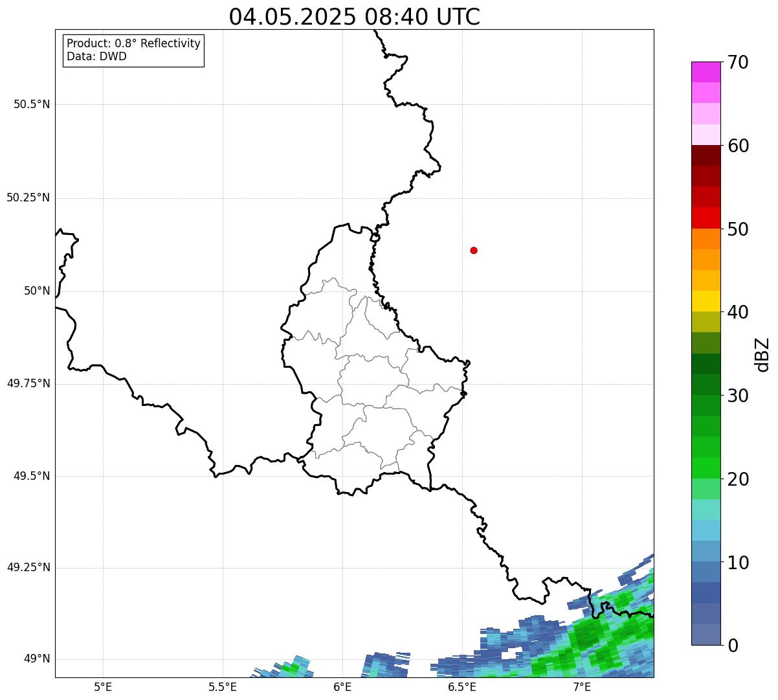778x700 pixels.
Task: Click the turquoise colorbar segment below 20
Action: click(706, 510)
